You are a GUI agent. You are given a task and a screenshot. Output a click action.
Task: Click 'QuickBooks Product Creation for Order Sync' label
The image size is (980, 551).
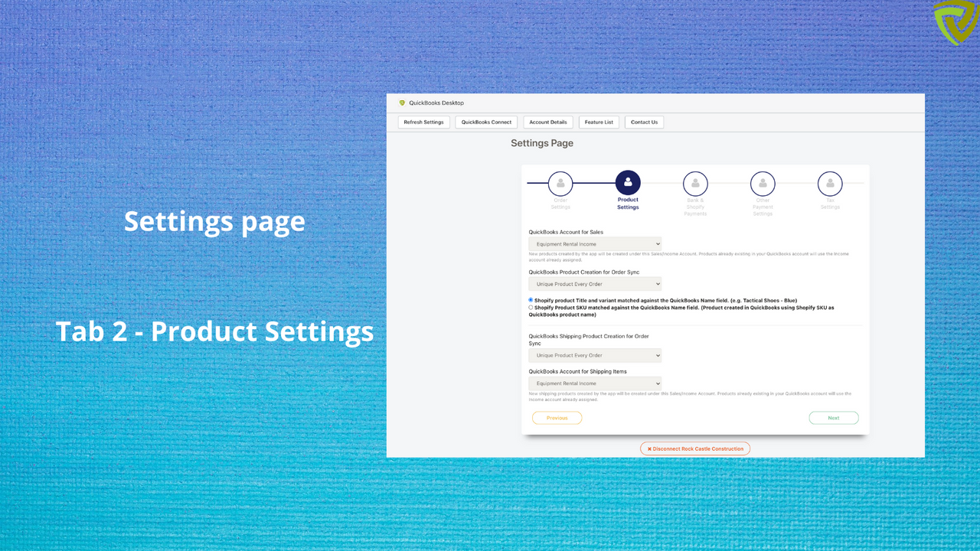(x=584, y=272)
